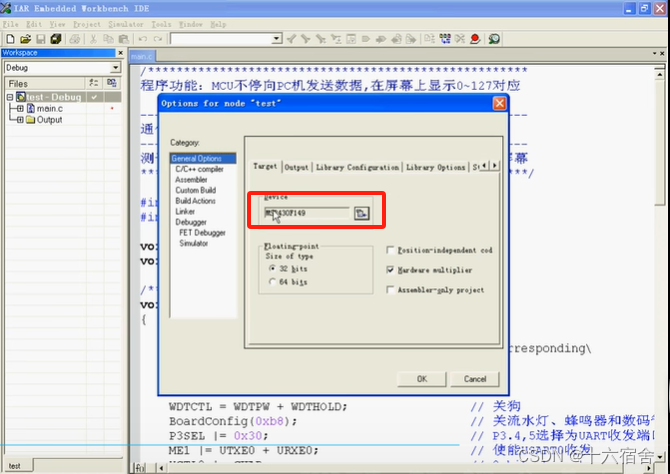Select the Simulator category

click(x=194, y=243)
